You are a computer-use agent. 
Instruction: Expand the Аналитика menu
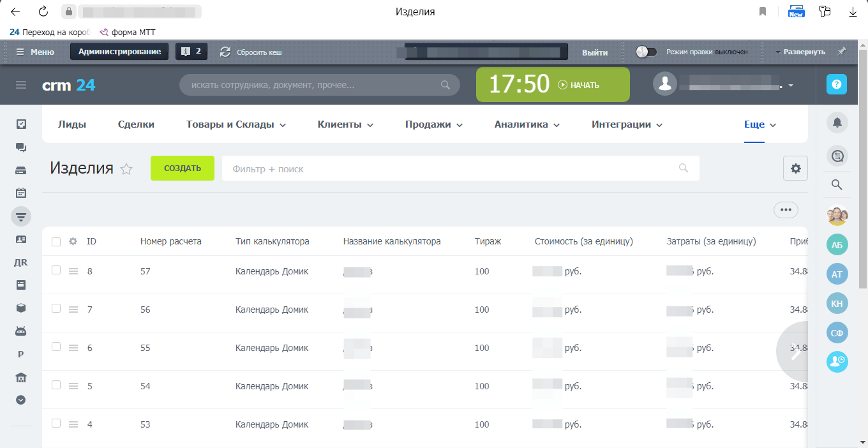(527, 124)
